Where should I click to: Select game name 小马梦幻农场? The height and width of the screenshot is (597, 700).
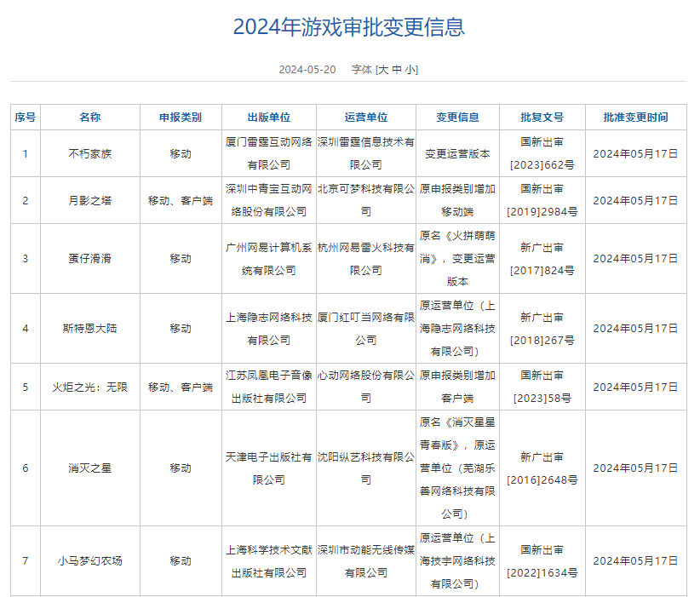tap(90, 561)
